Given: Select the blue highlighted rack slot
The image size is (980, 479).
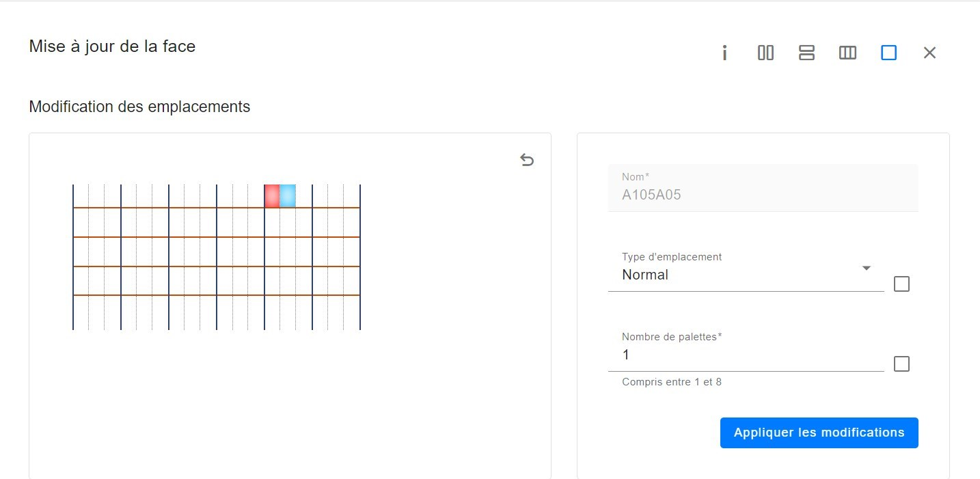Looking at the screenshot, I should [x=288, y=195].
